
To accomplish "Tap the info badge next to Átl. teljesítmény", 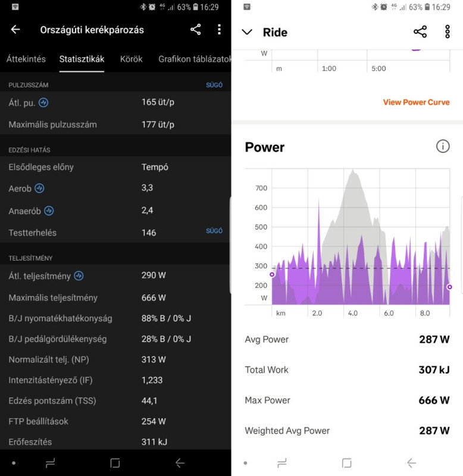I will 79,275.
